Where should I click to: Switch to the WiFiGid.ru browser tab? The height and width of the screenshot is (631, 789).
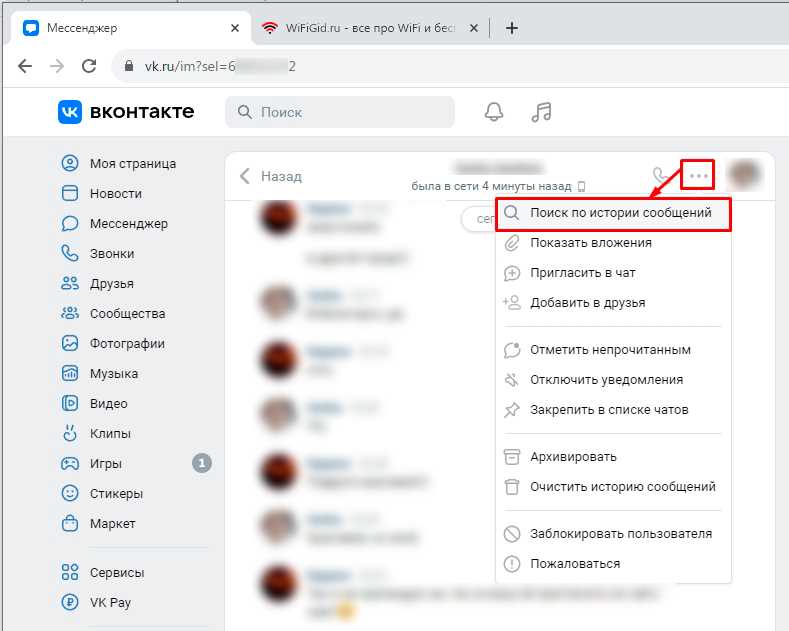point(370,28)
